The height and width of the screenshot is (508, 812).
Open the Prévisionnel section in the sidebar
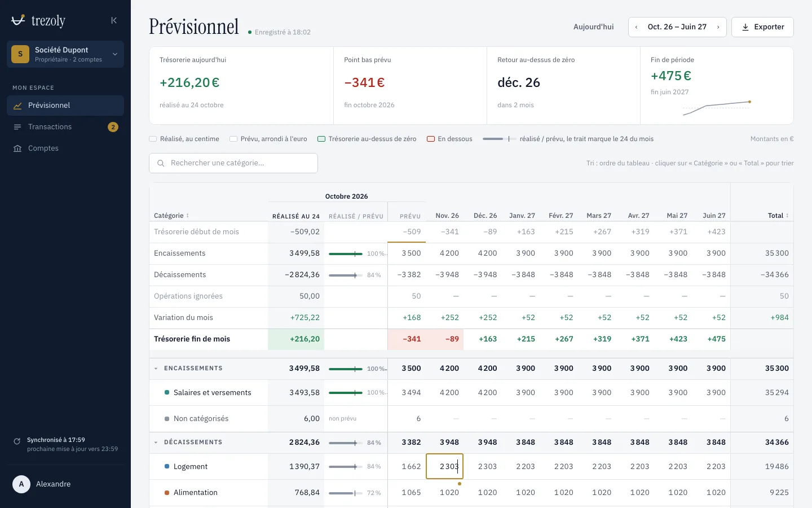[65, 106]
